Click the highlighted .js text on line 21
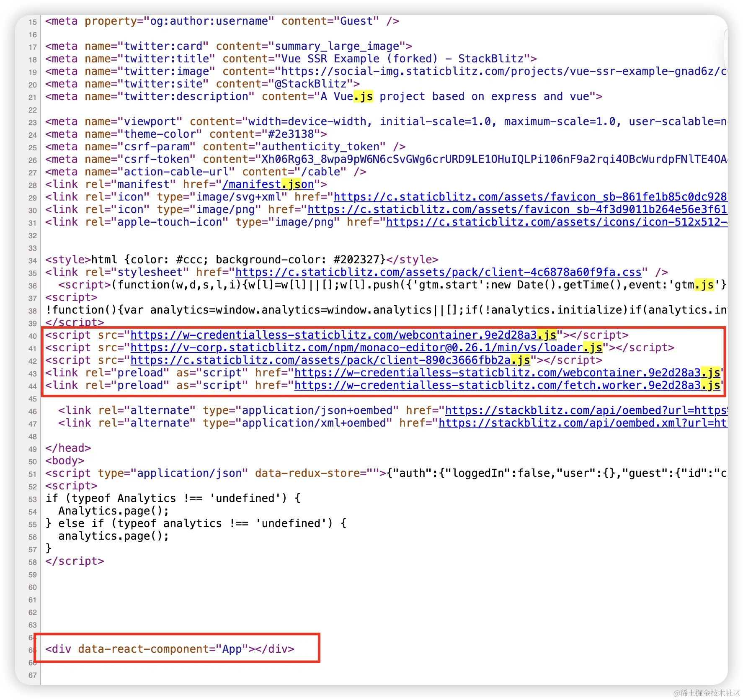This screenshot has height=700, width=743. [363, 96]
